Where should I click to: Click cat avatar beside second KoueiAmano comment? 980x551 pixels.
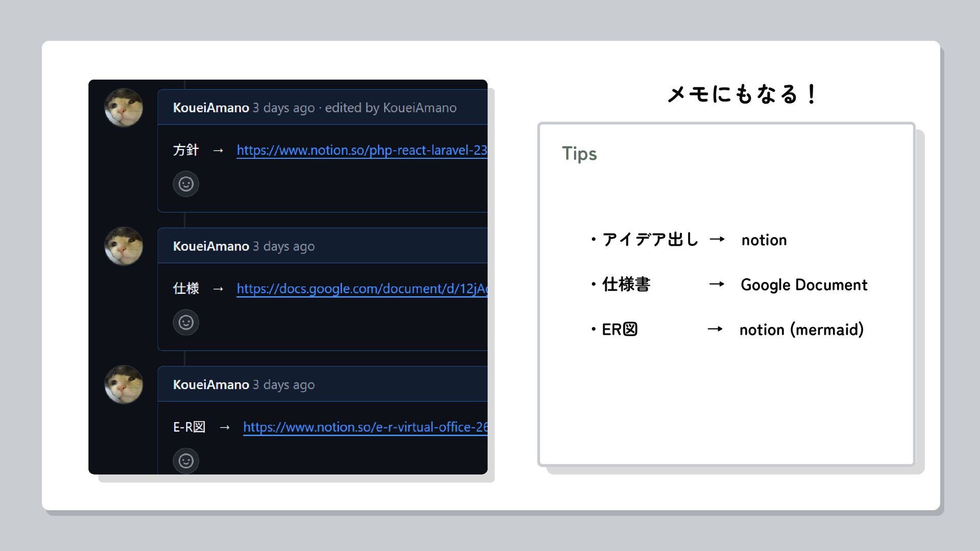pyautogui.click(x=124, y=246)
